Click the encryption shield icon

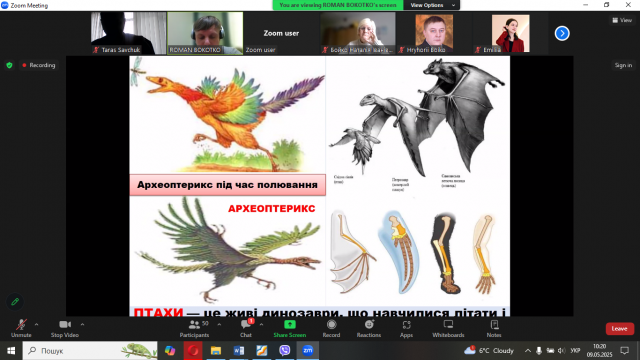click(x=9, y=65)
